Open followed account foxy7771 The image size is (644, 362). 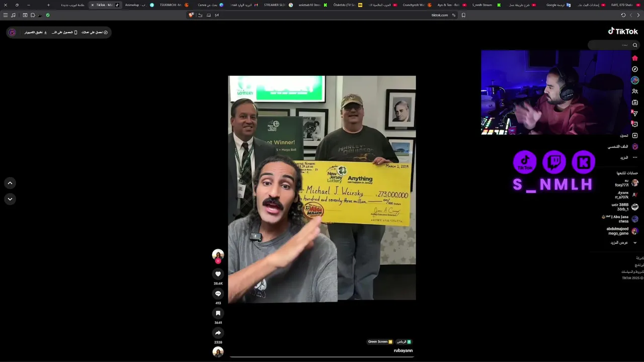click(626, 183)
